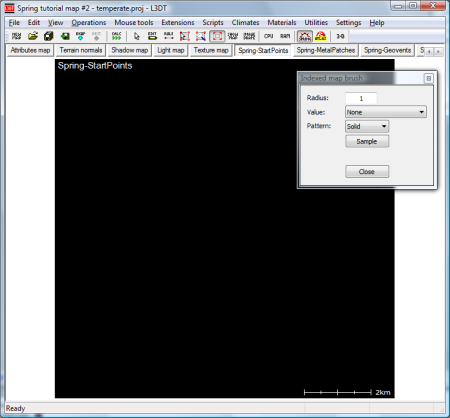The image size is (450, 418).
Task: Click the highlighted Zoom to fit icon
Action: (x=217, y=36)
